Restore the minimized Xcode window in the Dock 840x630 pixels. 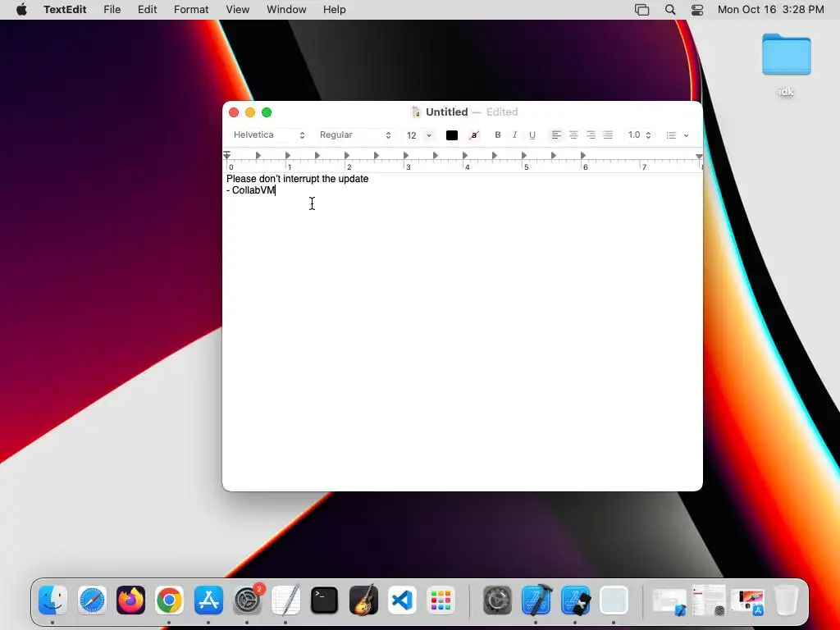669,602
